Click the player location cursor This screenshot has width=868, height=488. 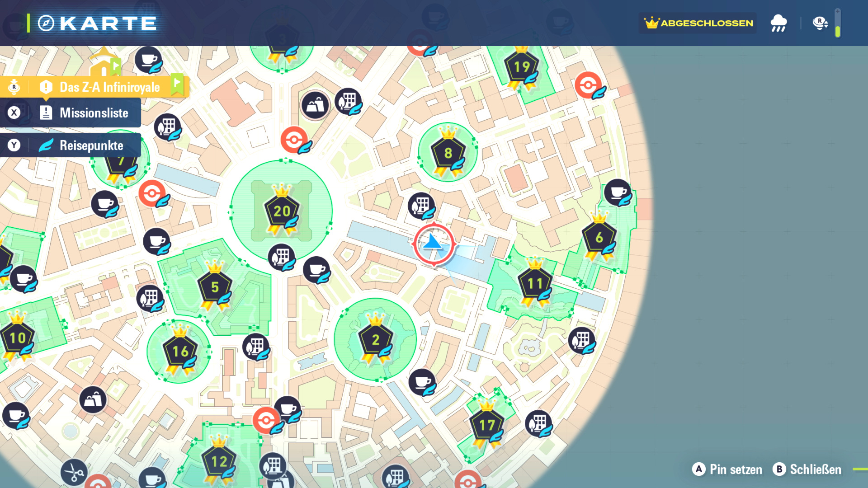click(433, 244)
